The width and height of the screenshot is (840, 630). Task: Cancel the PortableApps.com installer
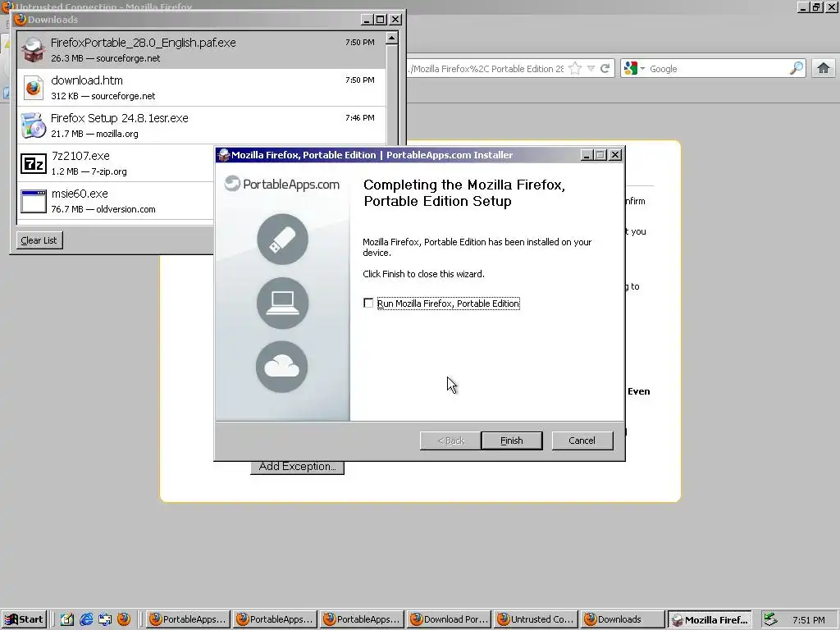tap(582, 441)
